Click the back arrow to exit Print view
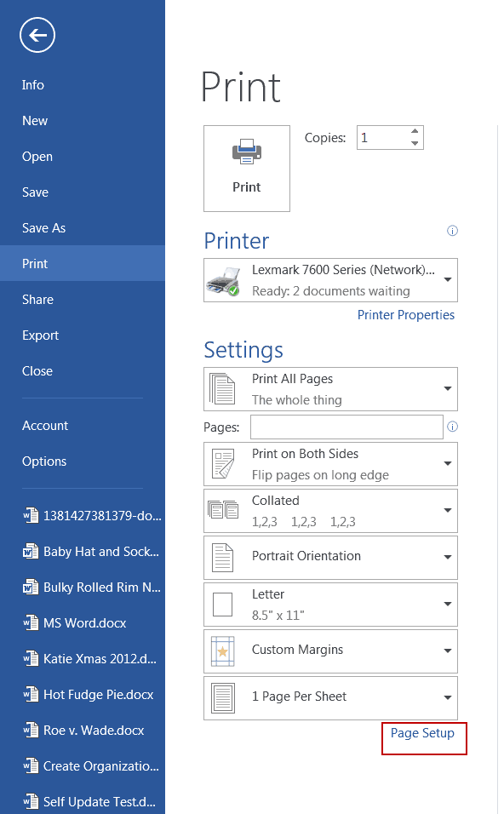The width and height of the screenshot is (504, 814). (x=37, y=35)
